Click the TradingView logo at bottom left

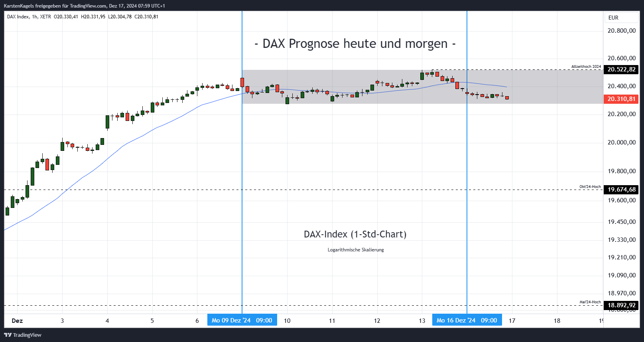(23, 335)
